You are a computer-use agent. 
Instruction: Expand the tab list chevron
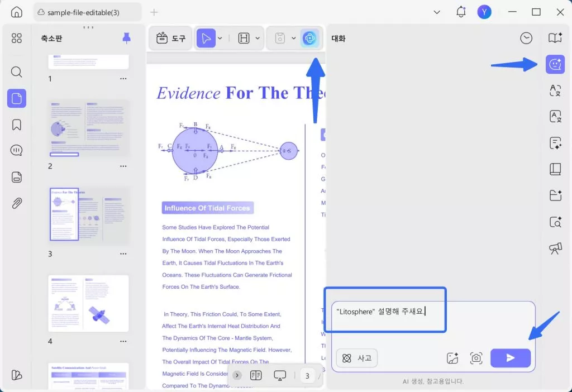(x=437, y=12)
